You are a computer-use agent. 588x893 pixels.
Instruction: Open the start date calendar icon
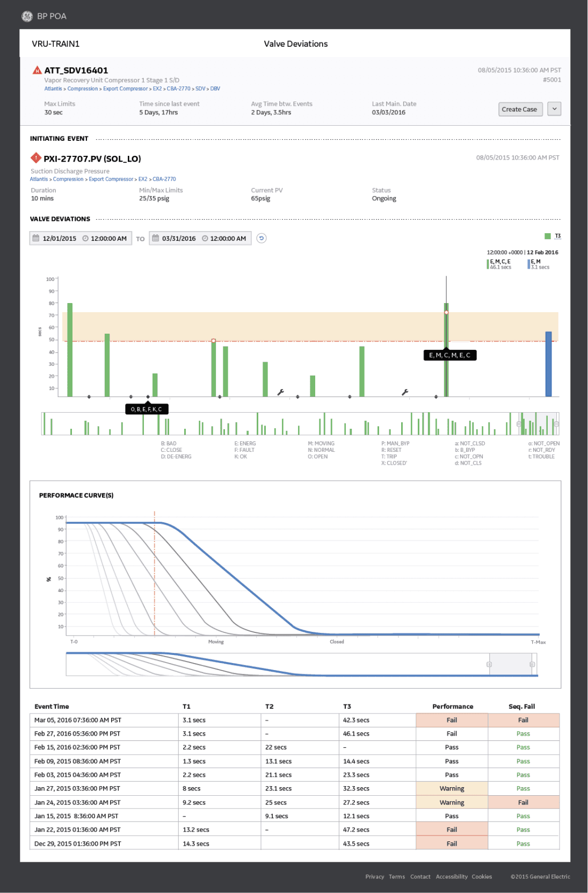tap(36, 238)
